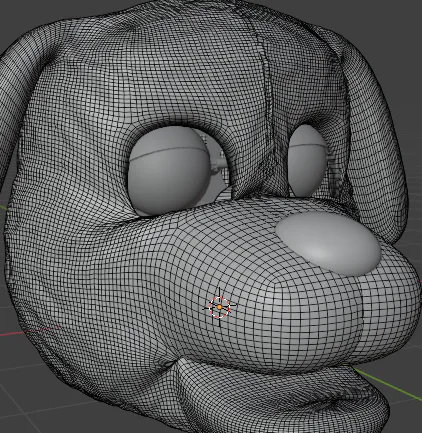The image size is (422, 433).
Task: Select the larger eyeball on the left
Action: click(x=168, y=170)
